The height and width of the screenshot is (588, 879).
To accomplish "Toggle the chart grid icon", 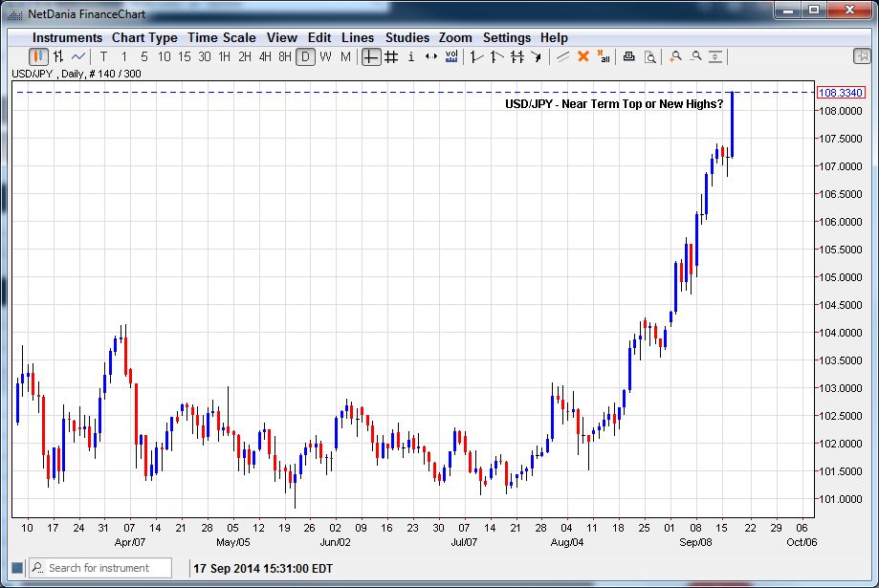I will click(391, 56).
